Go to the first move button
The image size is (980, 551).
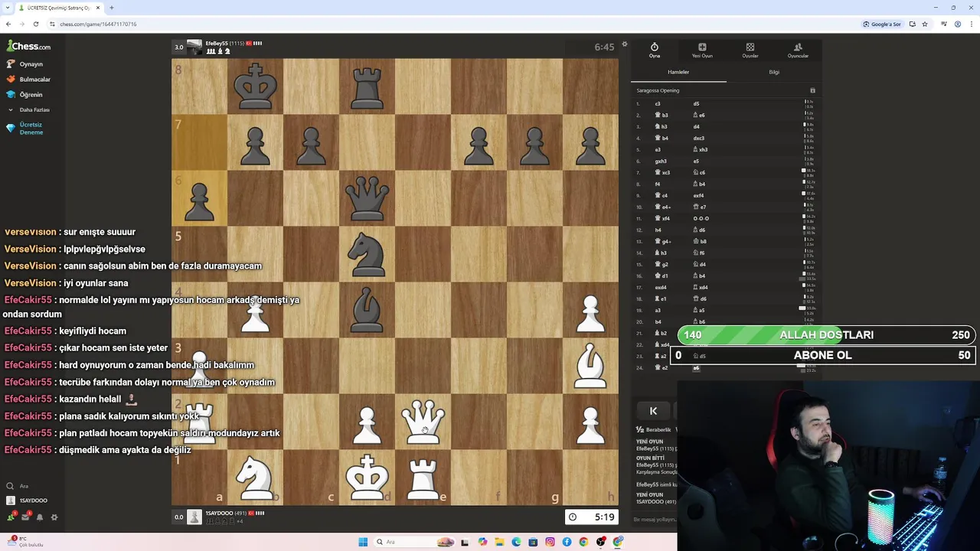click(653, 411)
